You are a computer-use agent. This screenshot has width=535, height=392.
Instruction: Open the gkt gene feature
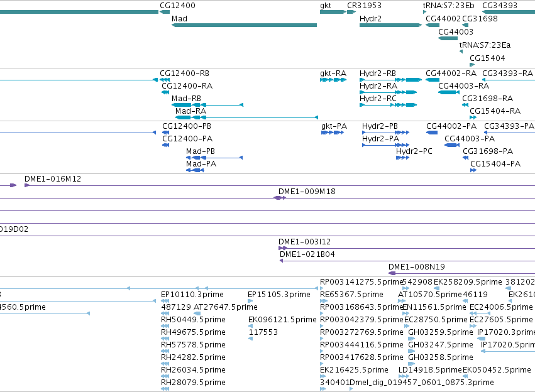point(333,12)
